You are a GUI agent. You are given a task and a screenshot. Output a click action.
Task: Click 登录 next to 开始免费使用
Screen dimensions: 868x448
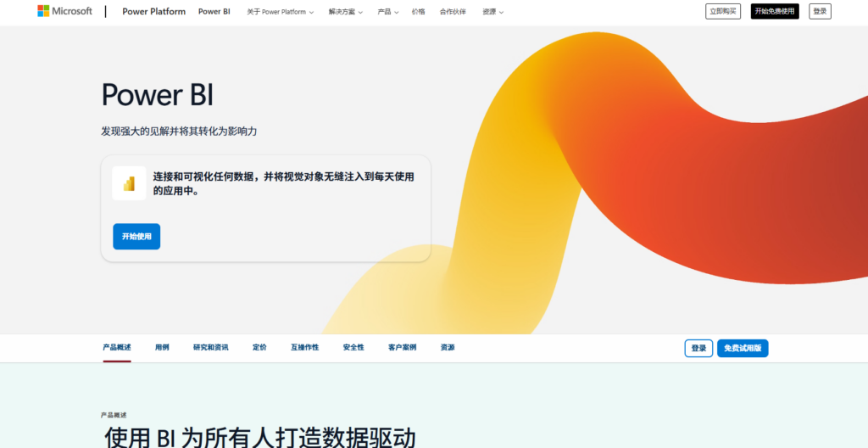[x=820, y=11]
